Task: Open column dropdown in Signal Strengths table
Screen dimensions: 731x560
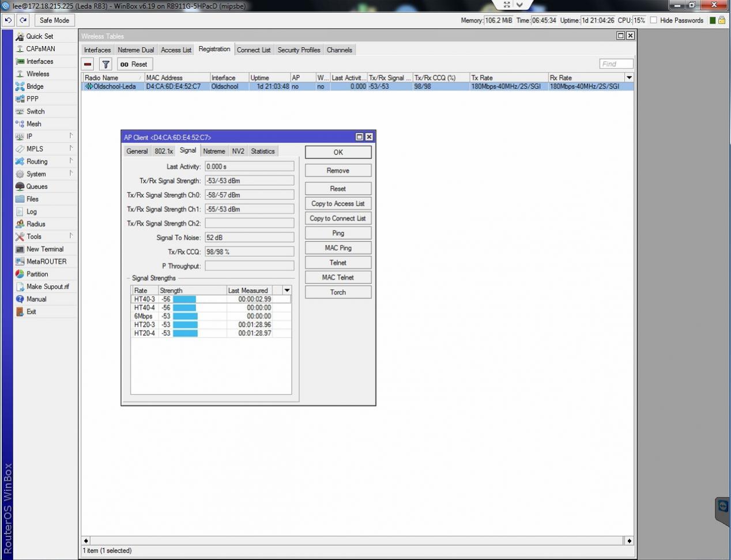Action: [287, 290]
